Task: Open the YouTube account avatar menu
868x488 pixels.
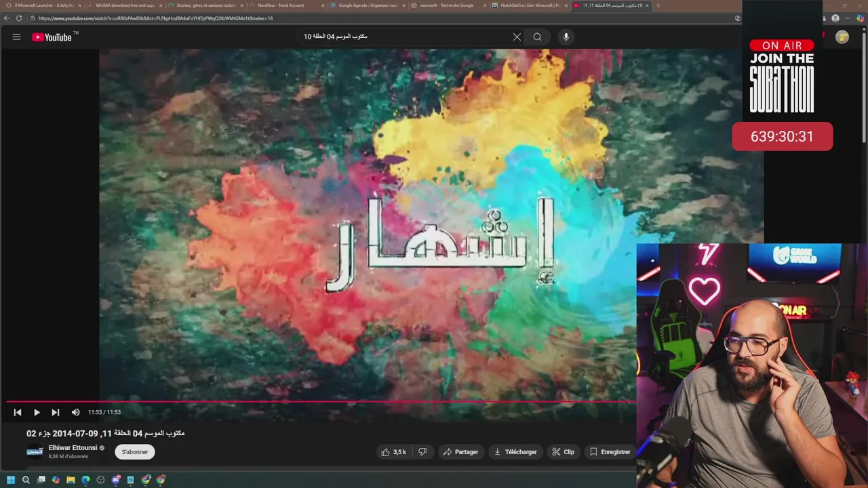Action: click(x=842, y=37)
